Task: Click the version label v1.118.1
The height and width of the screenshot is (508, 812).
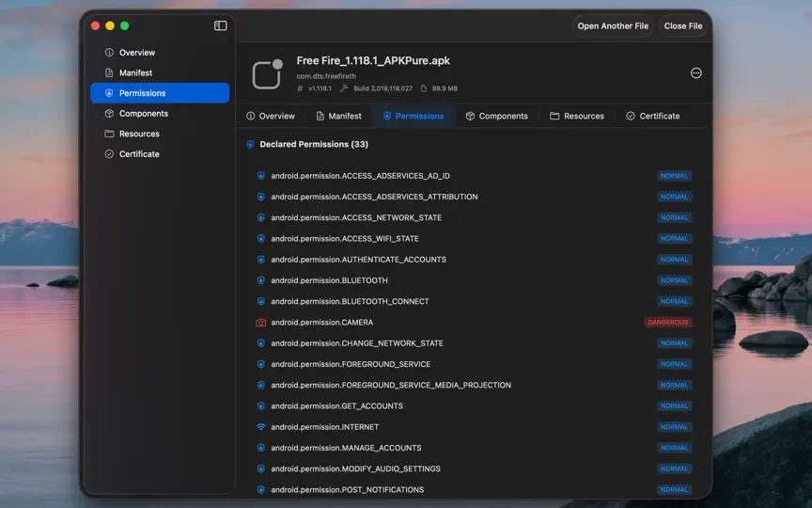Action: (320, 88)
